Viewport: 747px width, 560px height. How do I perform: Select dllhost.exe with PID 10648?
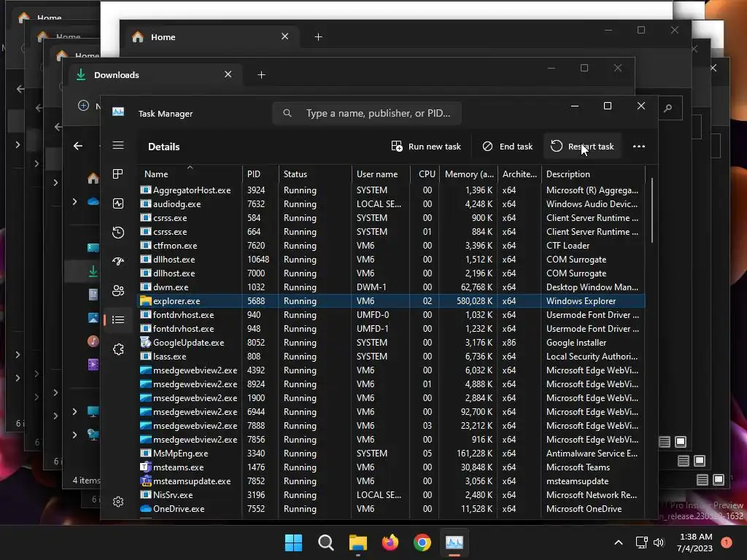392,260
